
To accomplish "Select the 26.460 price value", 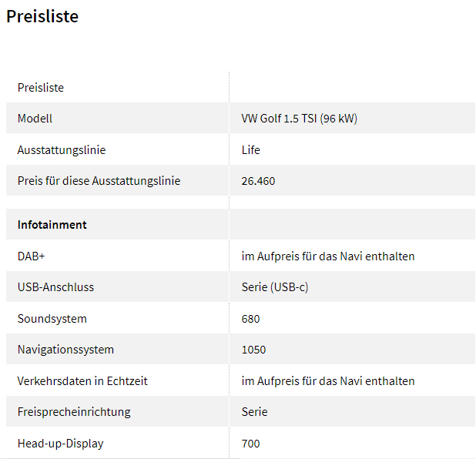I will [x=258, y=181].
